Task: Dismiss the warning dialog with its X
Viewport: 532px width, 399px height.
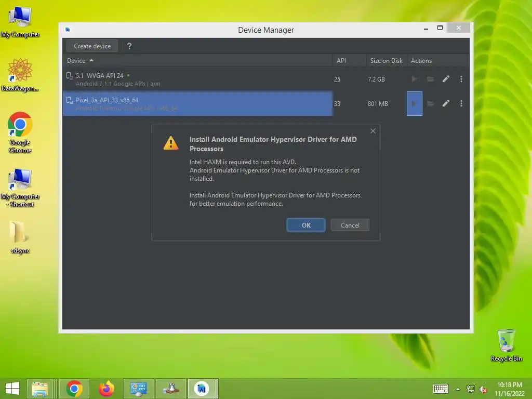Action: 373,131
